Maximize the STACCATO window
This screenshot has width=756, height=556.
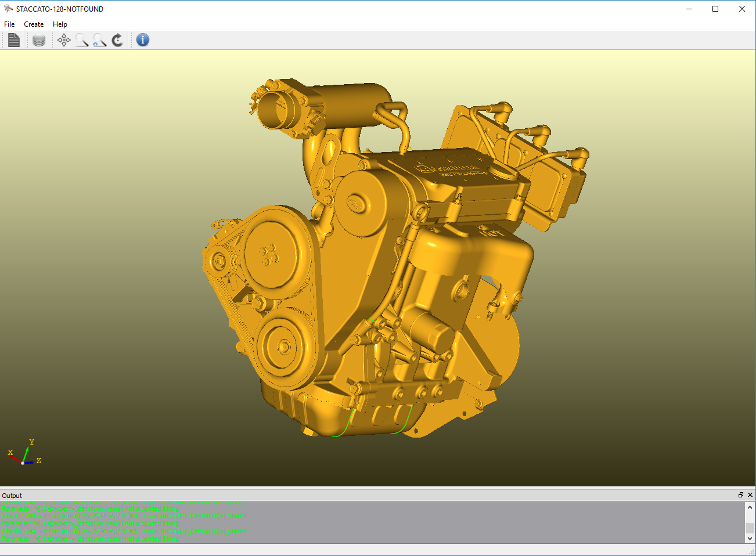click(715, 9)
